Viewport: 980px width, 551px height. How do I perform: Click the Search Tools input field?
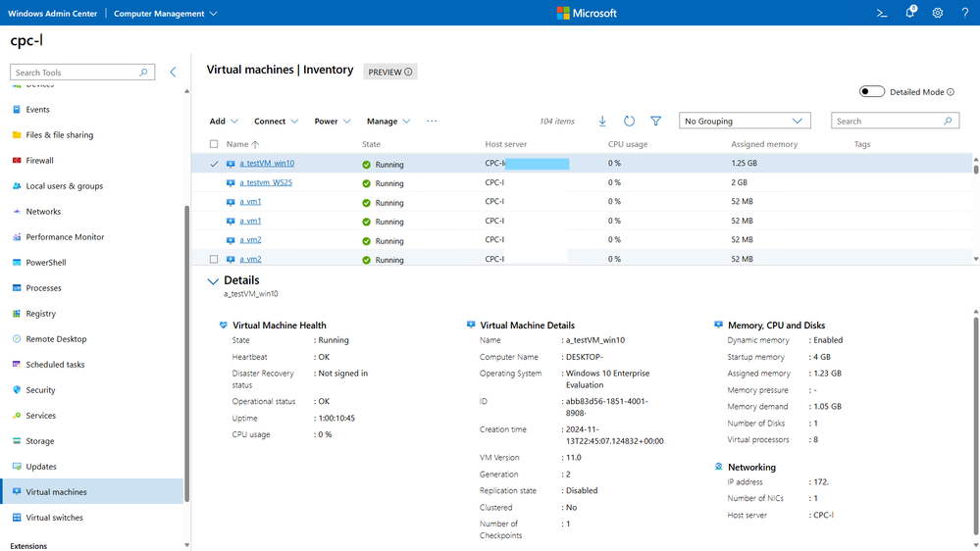[x=77, y=73]
